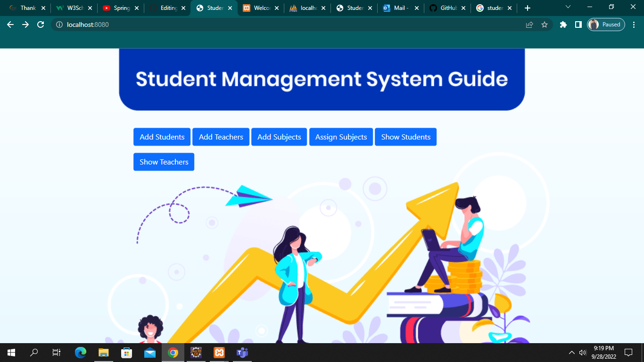This screenshot has height=362, width=644.
Task: Open the Extensions puzzle icon
Action: coord(563,25)
